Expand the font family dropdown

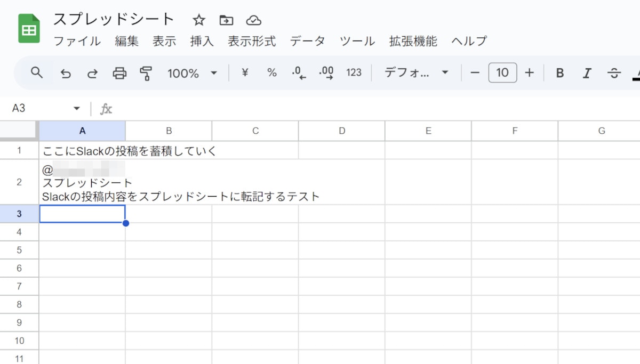(x=416, y=73)
